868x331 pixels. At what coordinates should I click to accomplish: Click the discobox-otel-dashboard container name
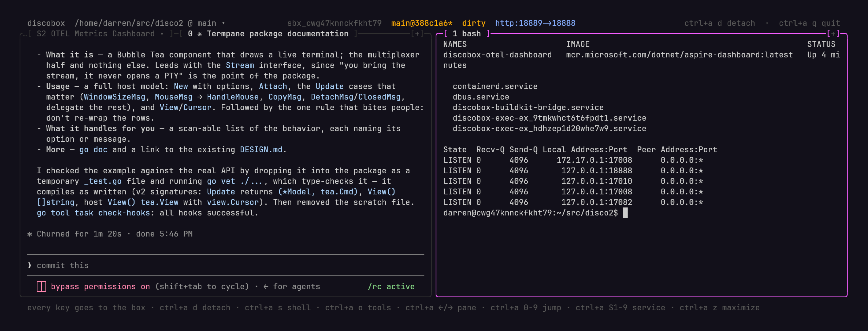(497, 55)
